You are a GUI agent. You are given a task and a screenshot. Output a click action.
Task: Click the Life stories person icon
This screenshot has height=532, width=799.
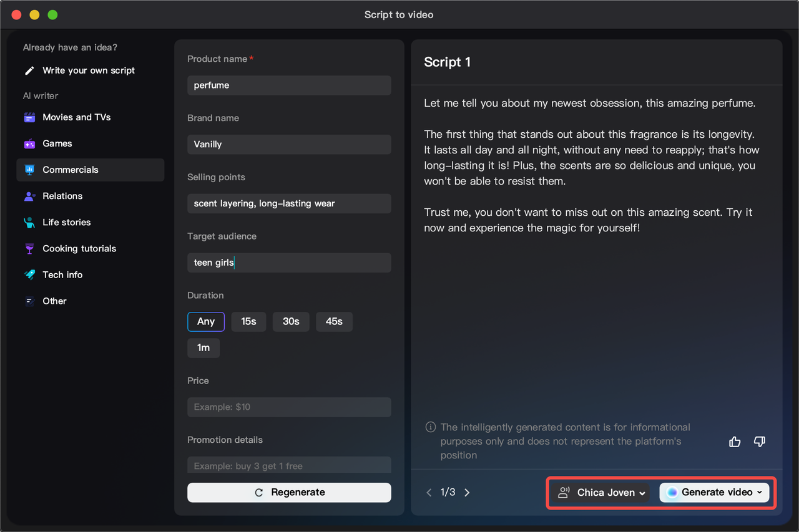29,222
